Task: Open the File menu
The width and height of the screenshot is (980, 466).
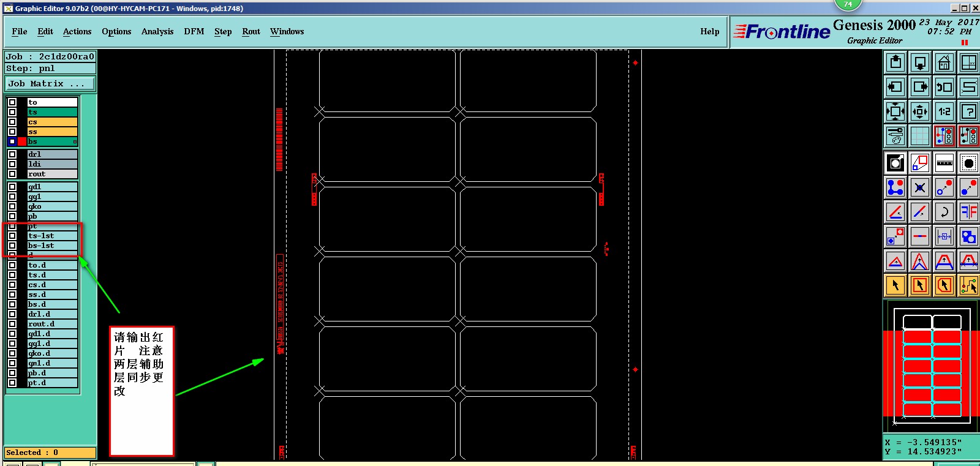Action: tap(20, 32)
